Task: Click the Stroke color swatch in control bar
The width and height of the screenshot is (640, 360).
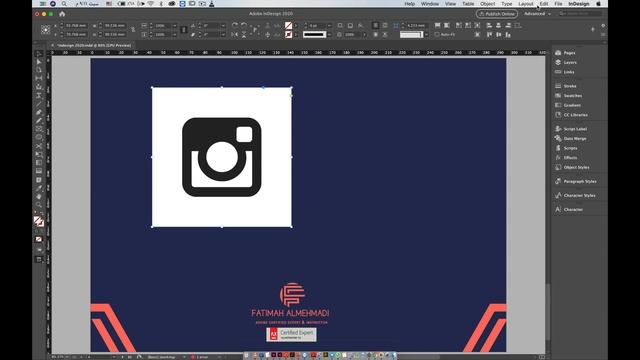Action: coord(289,35)
